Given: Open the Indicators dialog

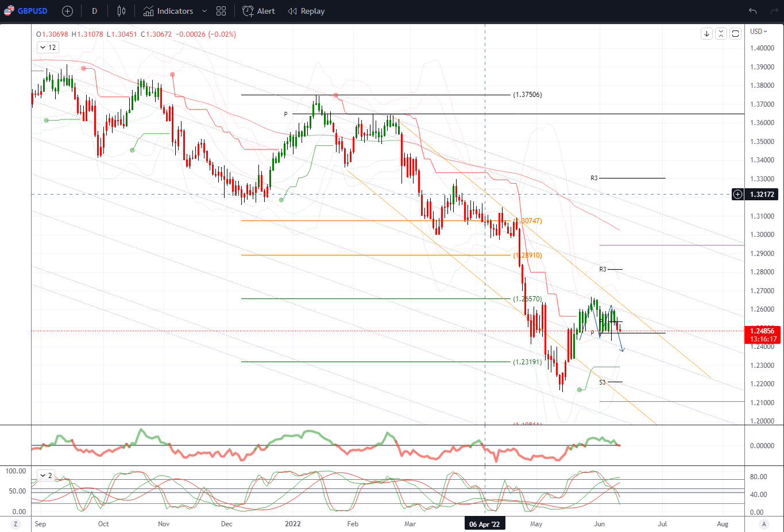Looking at the screenshot, I should point(168,11).
